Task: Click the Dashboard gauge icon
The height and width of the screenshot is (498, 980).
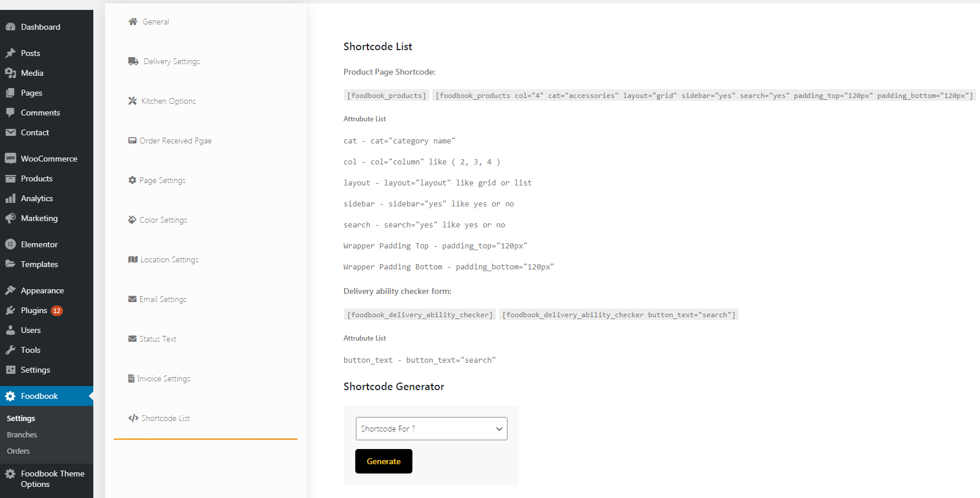Action: 10,27
